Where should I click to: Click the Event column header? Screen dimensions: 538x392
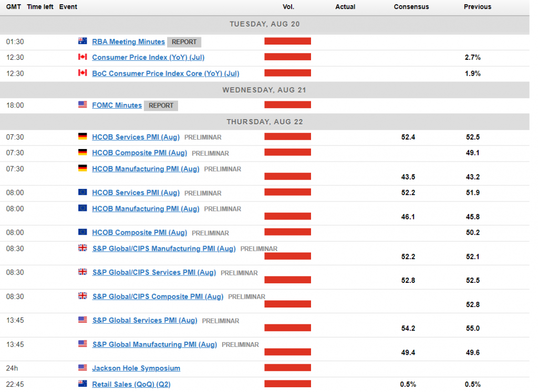pos(68,7)
